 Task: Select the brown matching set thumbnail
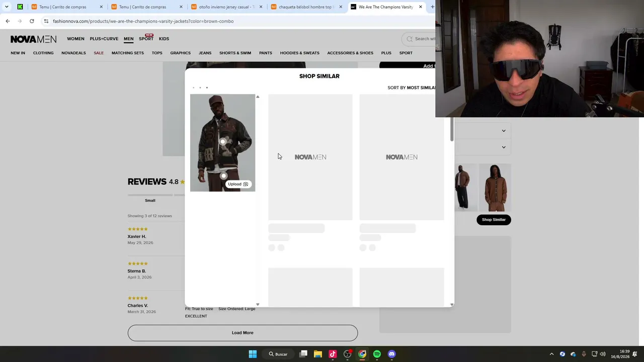pos(495,188)
